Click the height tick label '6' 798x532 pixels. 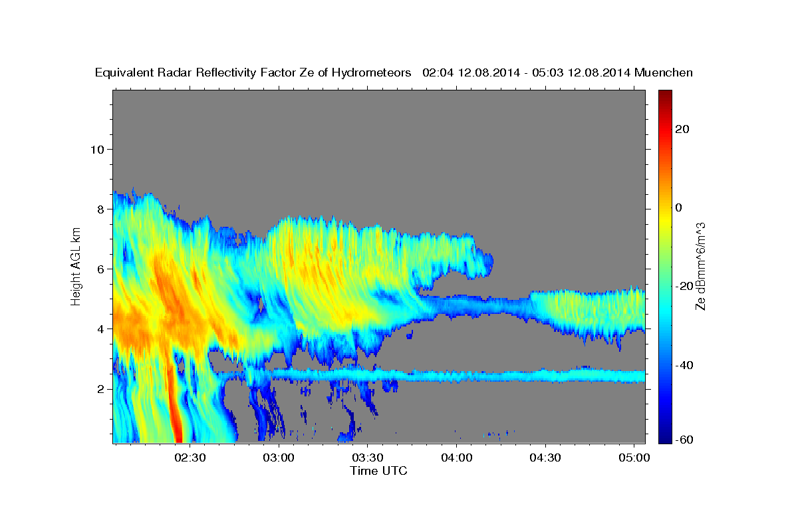[x=101, y=269]
